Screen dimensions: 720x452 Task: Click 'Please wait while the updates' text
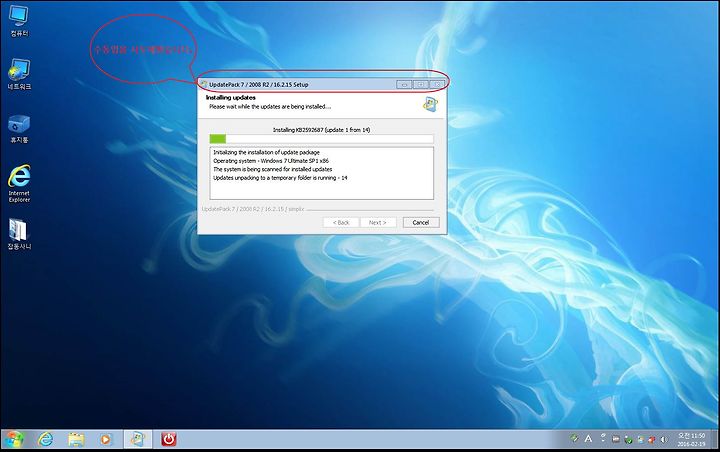pos(270,107)
